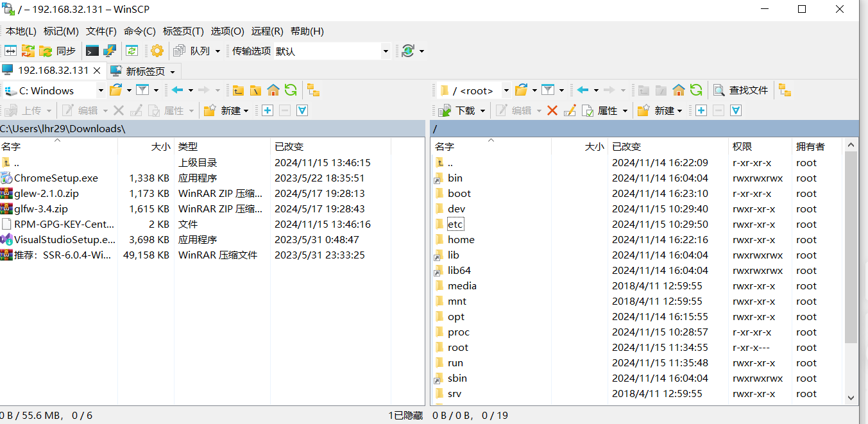Show the local directory tree icon
Screen dimensions: 868x424
[x=313, y=90]
